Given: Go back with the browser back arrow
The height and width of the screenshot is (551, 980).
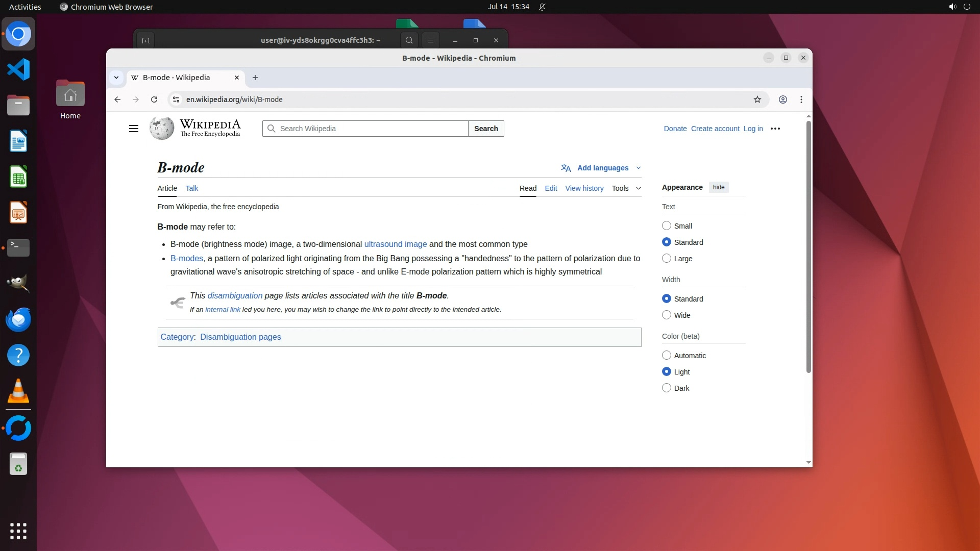Looking at the screenshot, I should (x=117, y=99).
